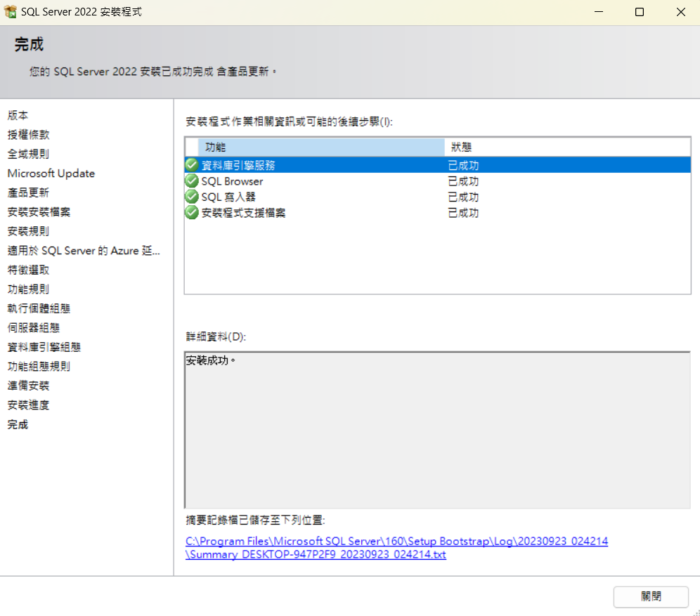Click the Microsoft Update step
Image resolution: width=700 pixels, height=616 pixels.
(51, 173)
